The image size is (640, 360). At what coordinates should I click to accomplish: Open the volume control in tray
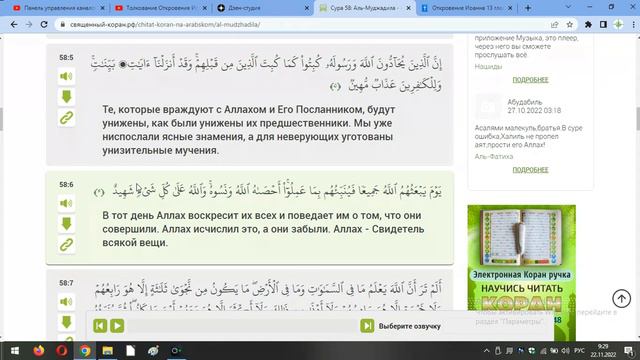(565, 351)
